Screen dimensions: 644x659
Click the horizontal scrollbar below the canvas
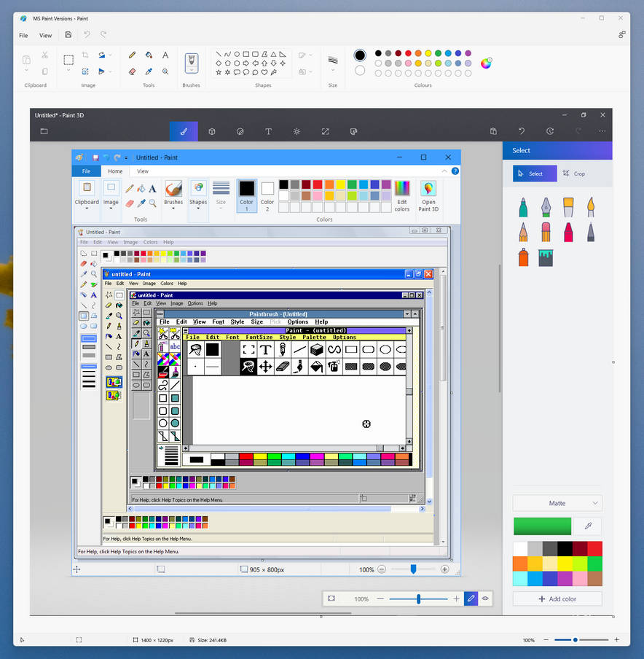click(263, 613)
